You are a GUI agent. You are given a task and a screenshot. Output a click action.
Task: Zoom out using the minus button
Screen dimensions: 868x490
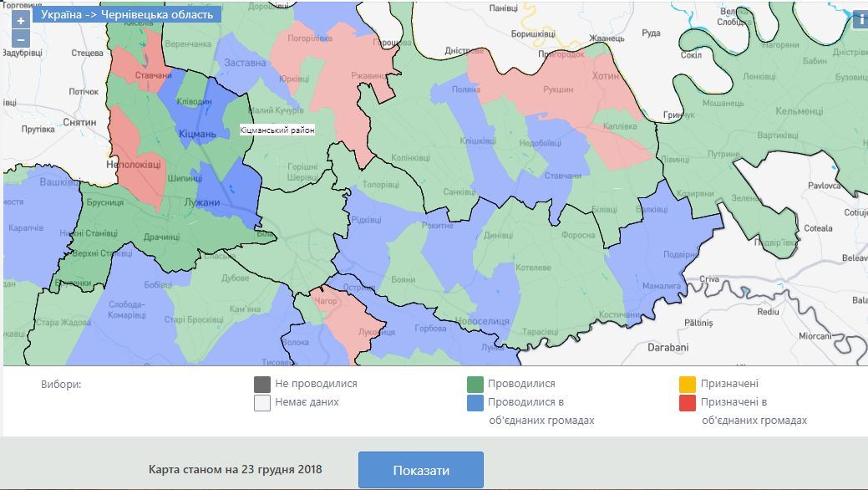pos(22,38)
